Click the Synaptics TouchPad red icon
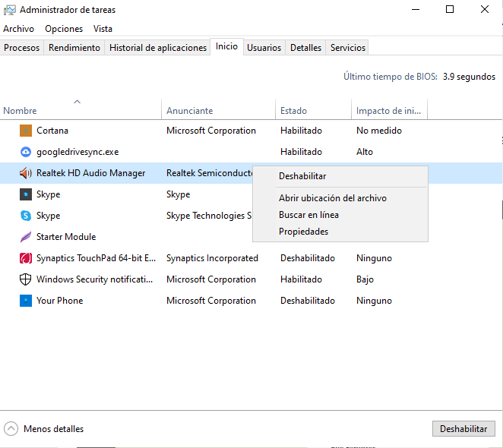Screen dimensions: 503x448 [26, 258]
